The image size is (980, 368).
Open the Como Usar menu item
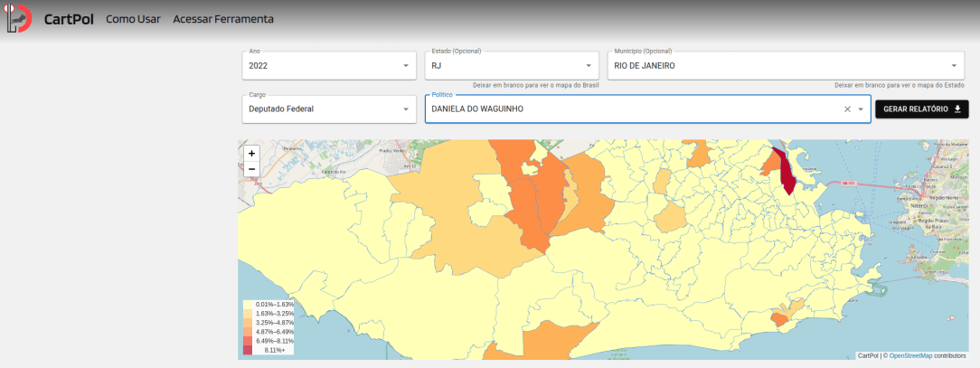(x=133, y=19)
